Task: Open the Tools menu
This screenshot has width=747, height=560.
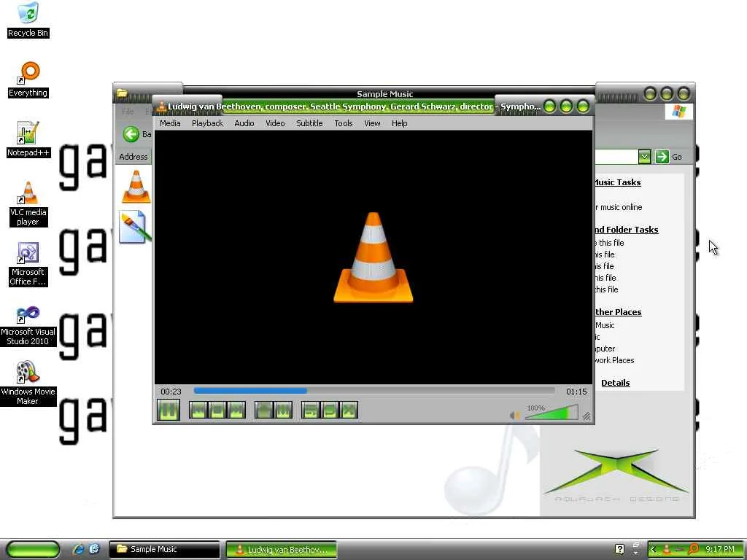Action: click(x=344, y=123)
